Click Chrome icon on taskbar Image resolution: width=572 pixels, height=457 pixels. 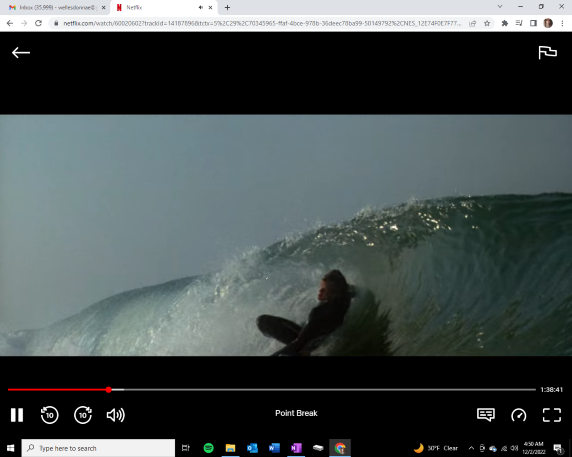[340, 448]
